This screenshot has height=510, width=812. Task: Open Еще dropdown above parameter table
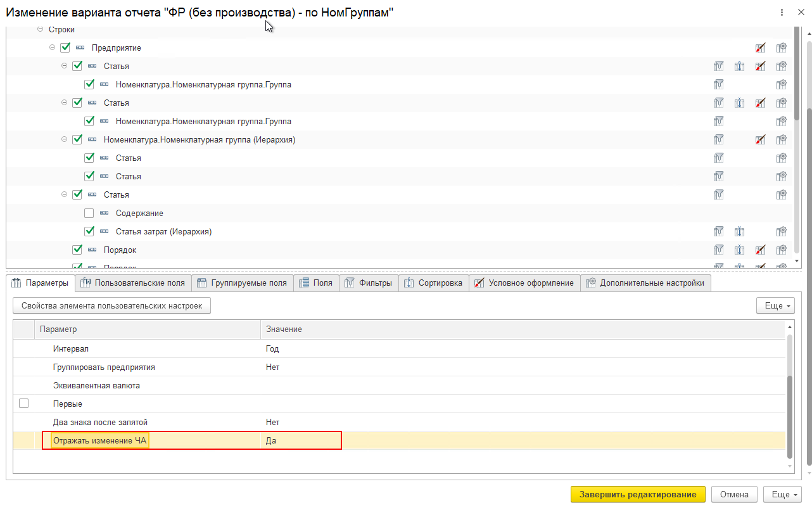pos(776,305)
